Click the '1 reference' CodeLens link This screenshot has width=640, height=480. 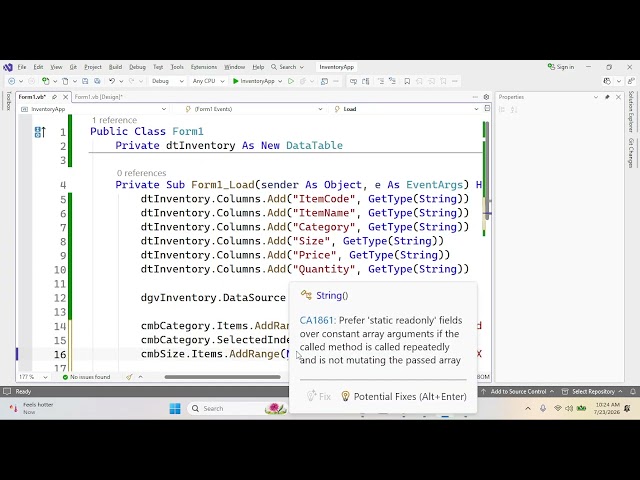[x=114, y=120]
